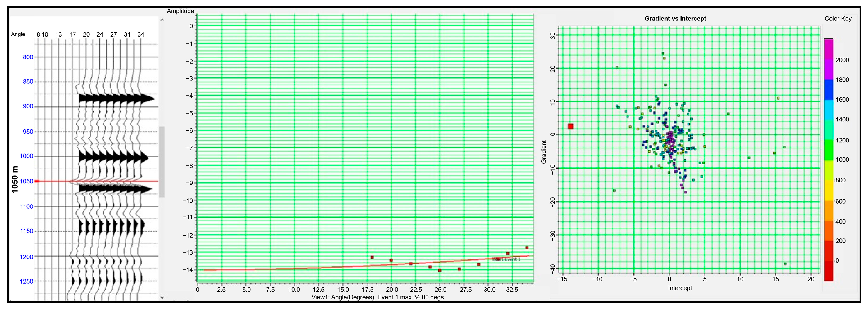Click the '1050 m' rotated depth label
This screenshot has height=312, width=868.
[x=15, y=179]
